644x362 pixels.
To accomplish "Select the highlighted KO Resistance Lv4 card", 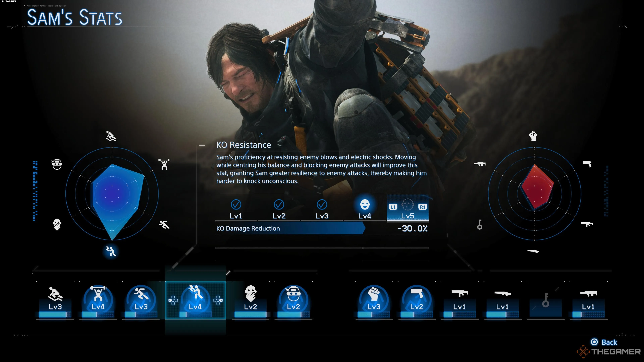I will click(196, 300).
